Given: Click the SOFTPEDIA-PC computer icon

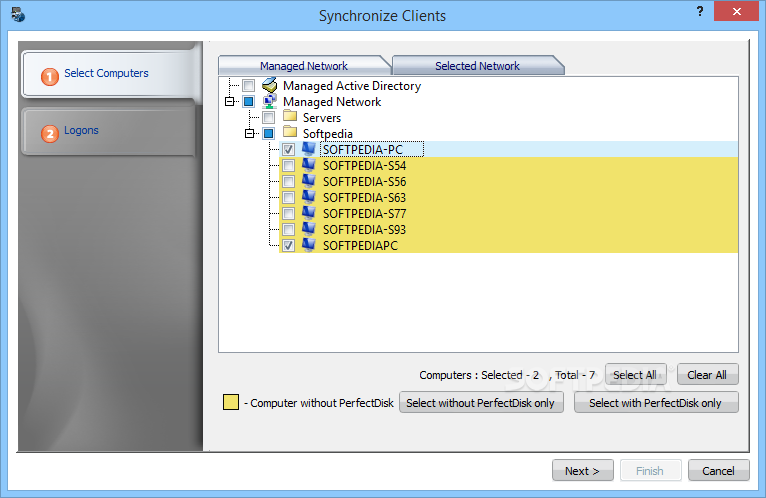Looking at the screenshot, I should click(x=309, y=149).
